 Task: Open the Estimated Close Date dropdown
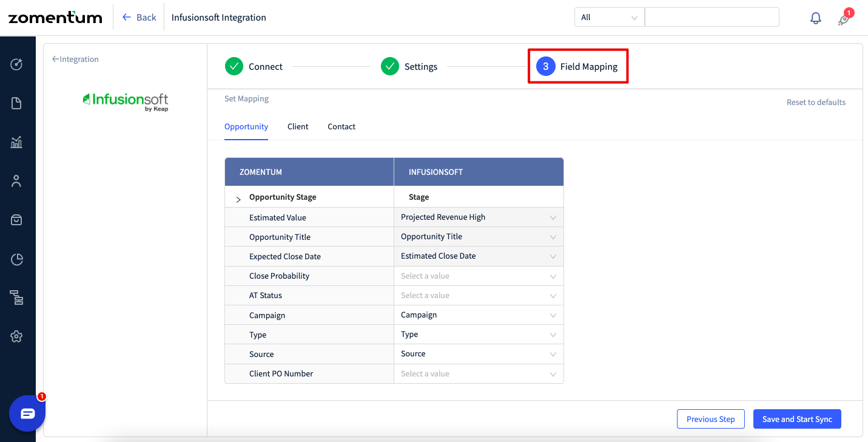pos(479,256)
